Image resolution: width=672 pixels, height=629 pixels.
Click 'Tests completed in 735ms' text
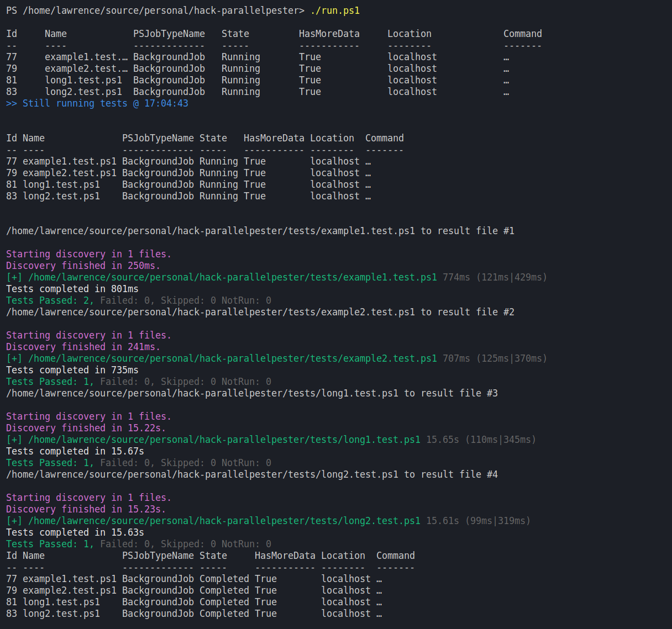pos(72,370)
